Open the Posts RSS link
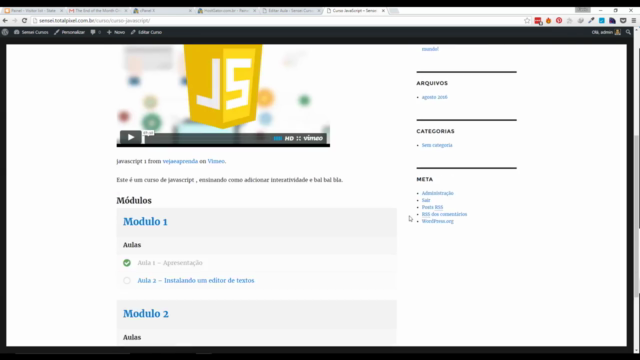Screen dimensions: 640x360 (x=432, y=207)
